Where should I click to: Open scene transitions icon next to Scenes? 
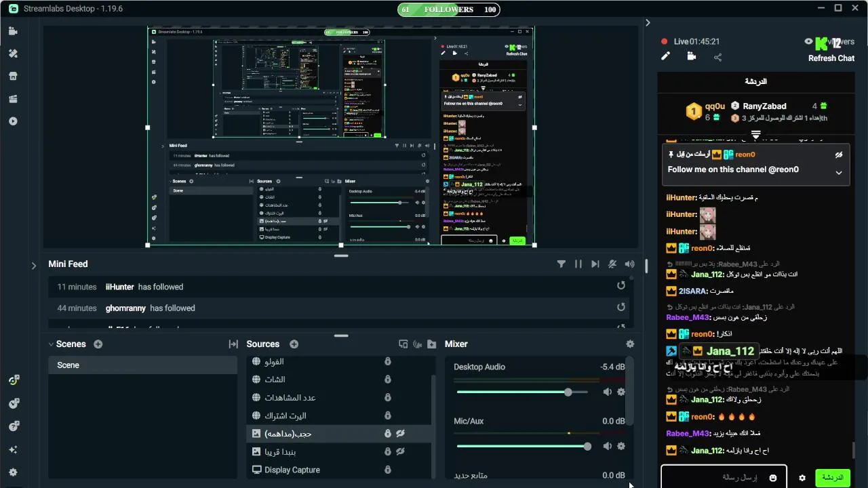pos(233,344)
